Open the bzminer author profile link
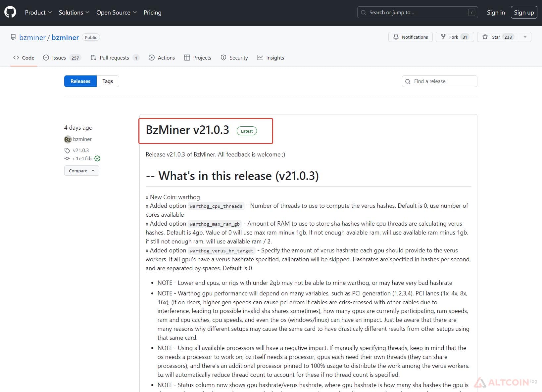542x392 pixels. (82, 139)
